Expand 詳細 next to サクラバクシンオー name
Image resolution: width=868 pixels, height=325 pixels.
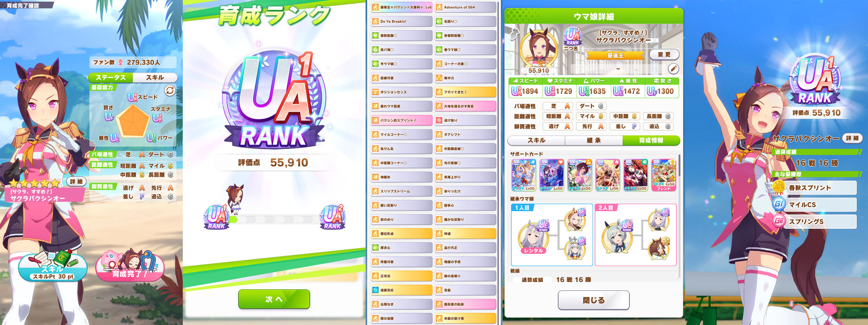852,139
